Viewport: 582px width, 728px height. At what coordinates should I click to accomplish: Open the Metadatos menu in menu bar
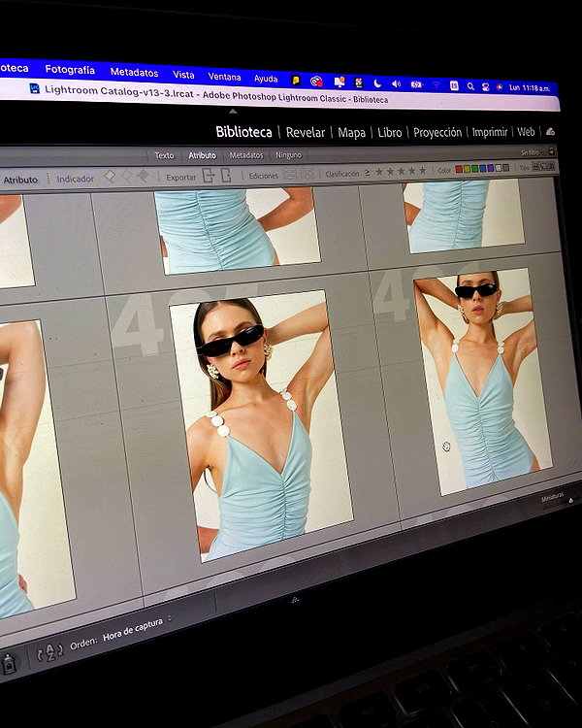134,73
